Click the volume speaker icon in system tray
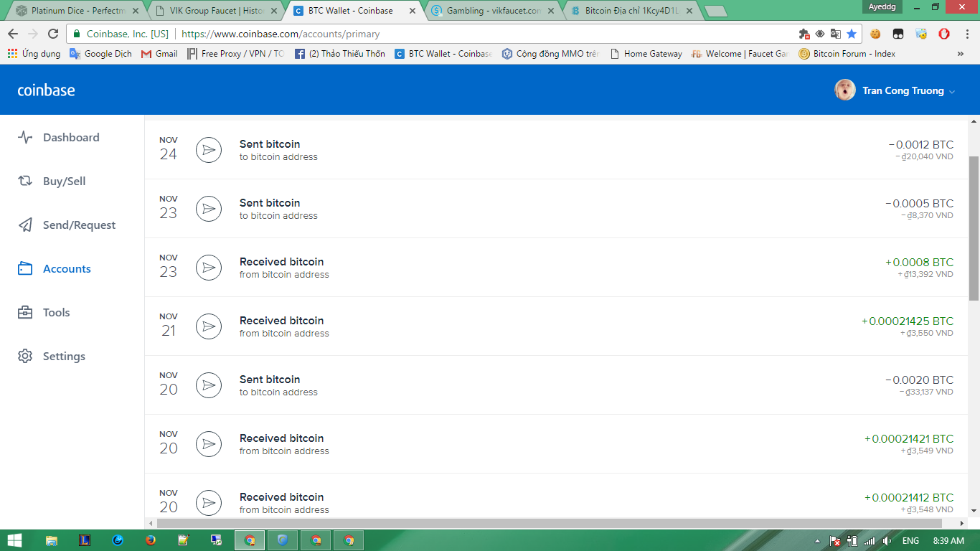The height and width of the screenshot is (551, 980). [887, 541]
